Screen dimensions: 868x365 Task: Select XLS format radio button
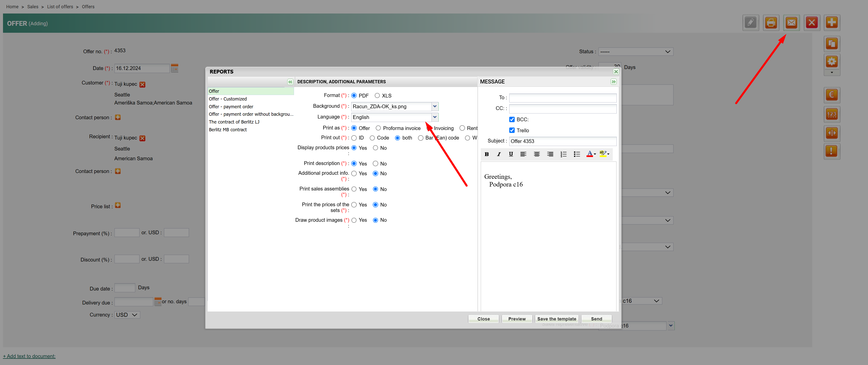coord(377,96)
